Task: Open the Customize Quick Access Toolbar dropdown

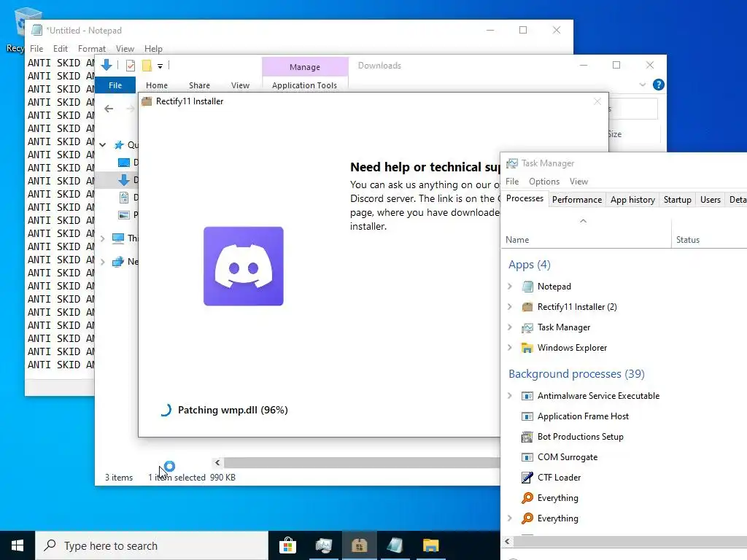Action: 160,66
